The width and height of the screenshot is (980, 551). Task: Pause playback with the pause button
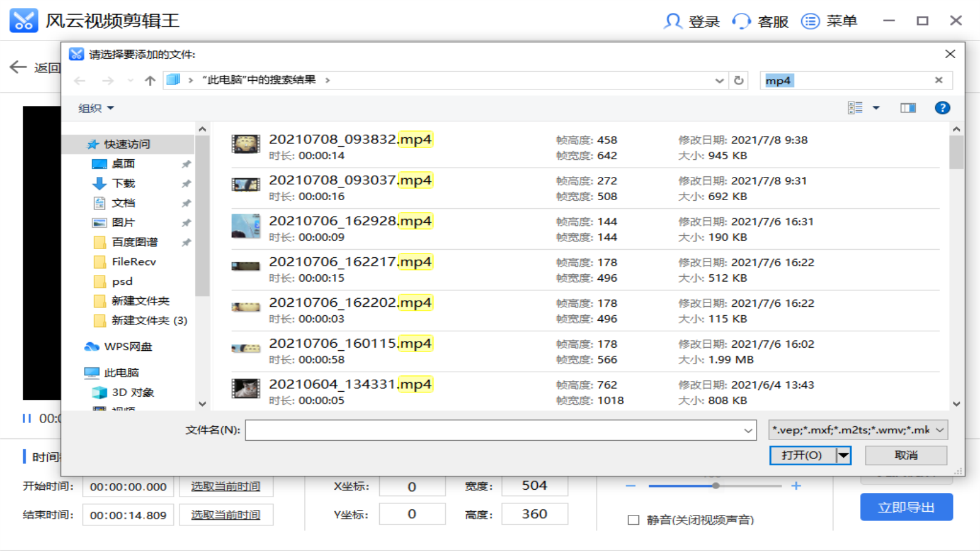(27, 418)
